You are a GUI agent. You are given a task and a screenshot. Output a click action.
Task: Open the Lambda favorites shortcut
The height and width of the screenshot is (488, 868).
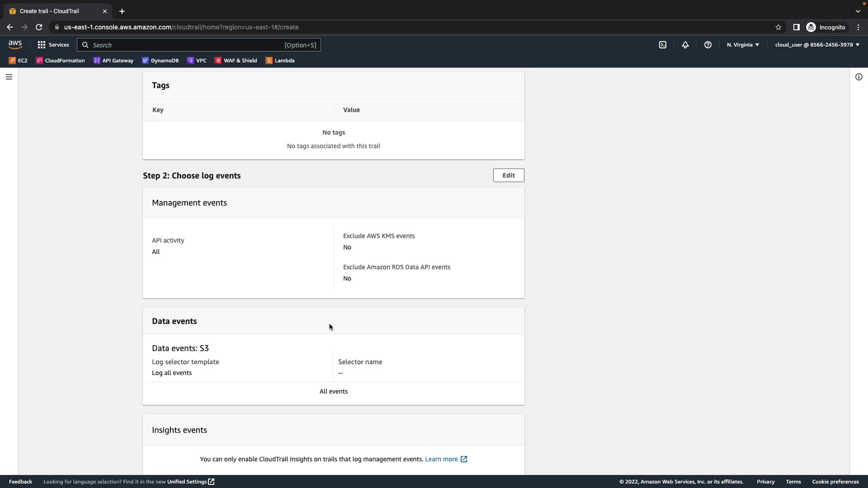[x=280, y=61]
